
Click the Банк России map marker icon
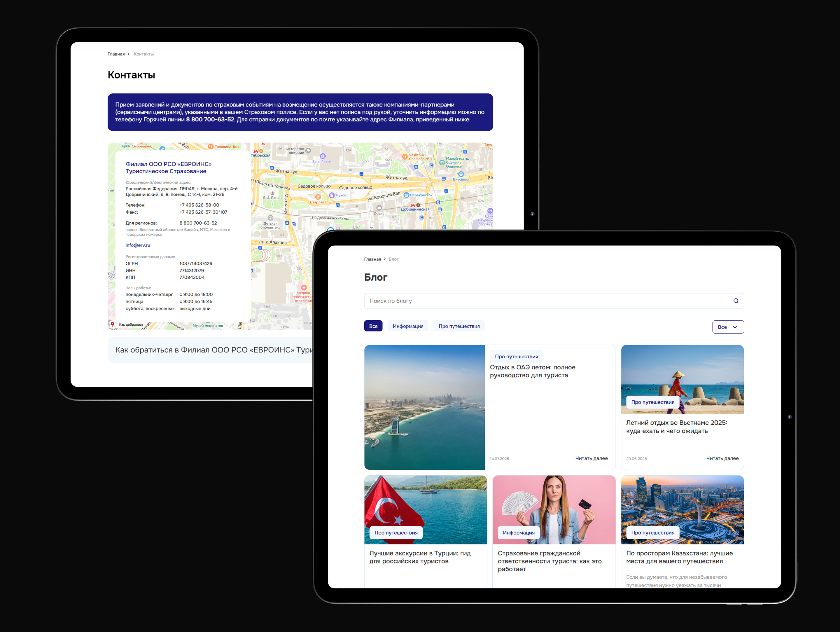(x=323, y=156)
